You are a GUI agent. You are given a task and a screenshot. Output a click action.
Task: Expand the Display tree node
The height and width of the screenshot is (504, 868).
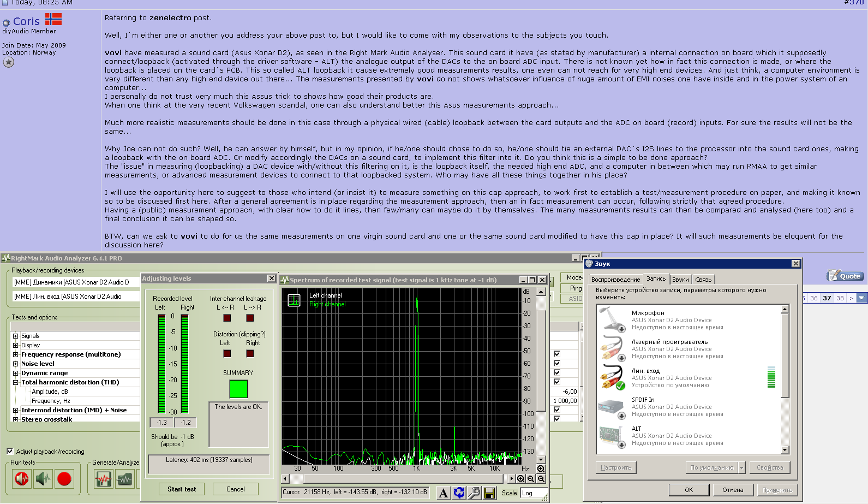coord(16,345)
